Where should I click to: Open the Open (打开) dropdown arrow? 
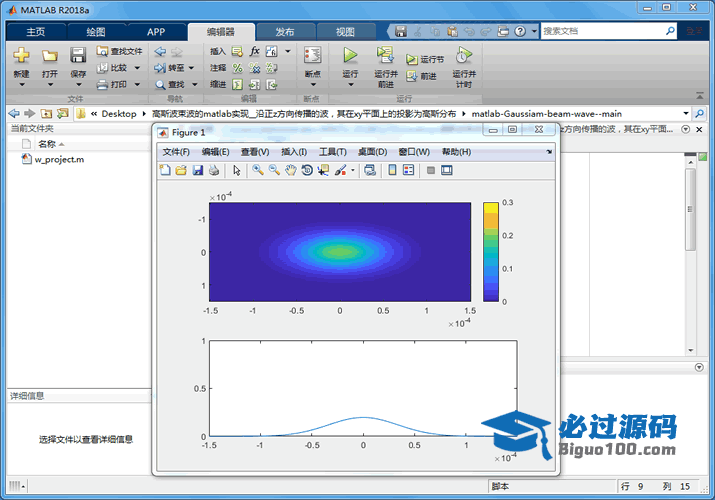tap(50, 84)
